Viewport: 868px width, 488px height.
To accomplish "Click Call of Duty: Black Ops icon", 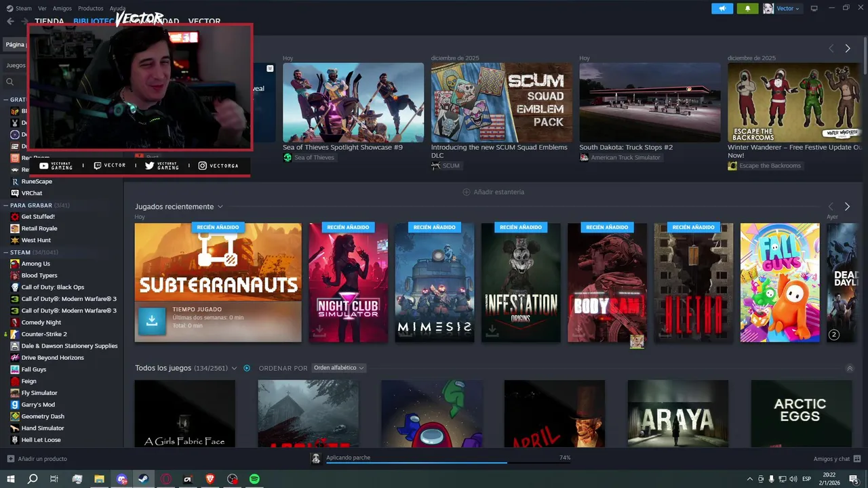I will 15,287.
